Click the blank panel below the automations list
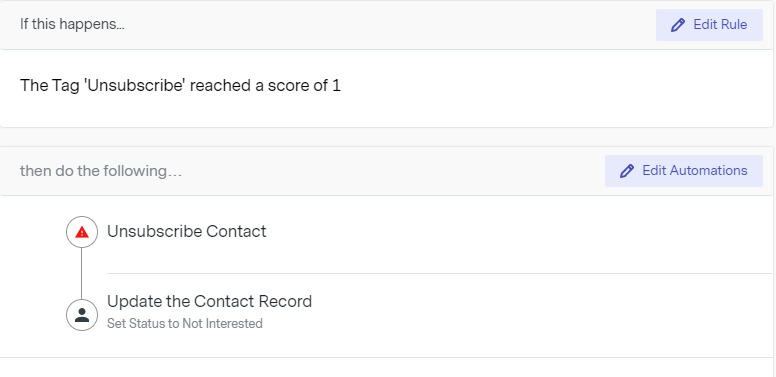 point(386,368)
